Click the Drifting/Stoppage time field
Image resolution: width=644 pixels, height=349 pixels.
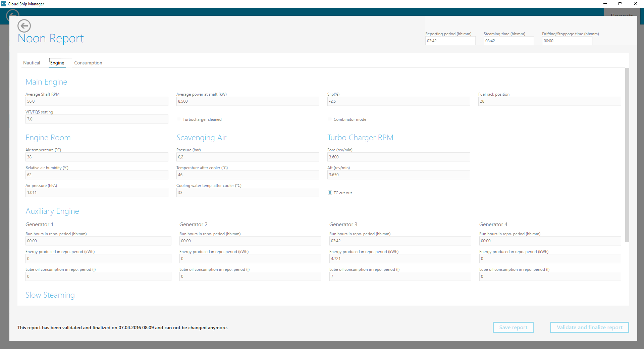pyautogui.click(x=567, y=41)
